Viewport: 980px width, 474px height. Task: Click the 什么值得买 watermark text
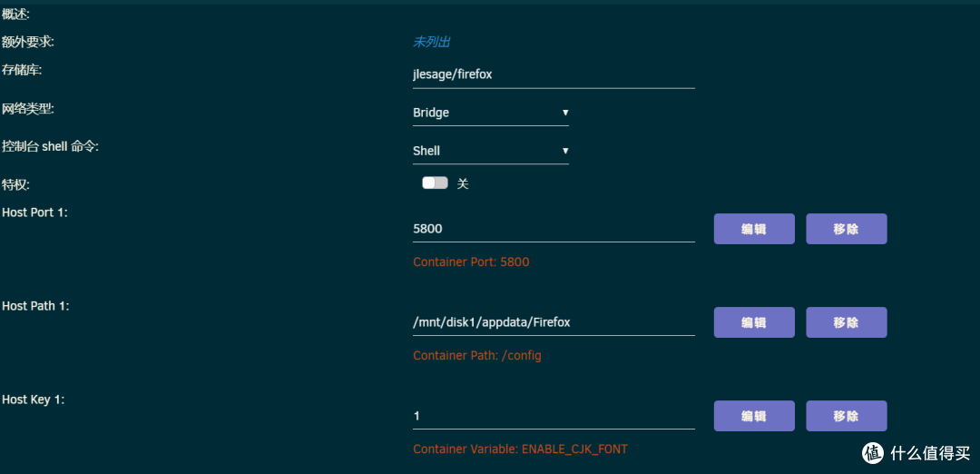tap(929, 452)
